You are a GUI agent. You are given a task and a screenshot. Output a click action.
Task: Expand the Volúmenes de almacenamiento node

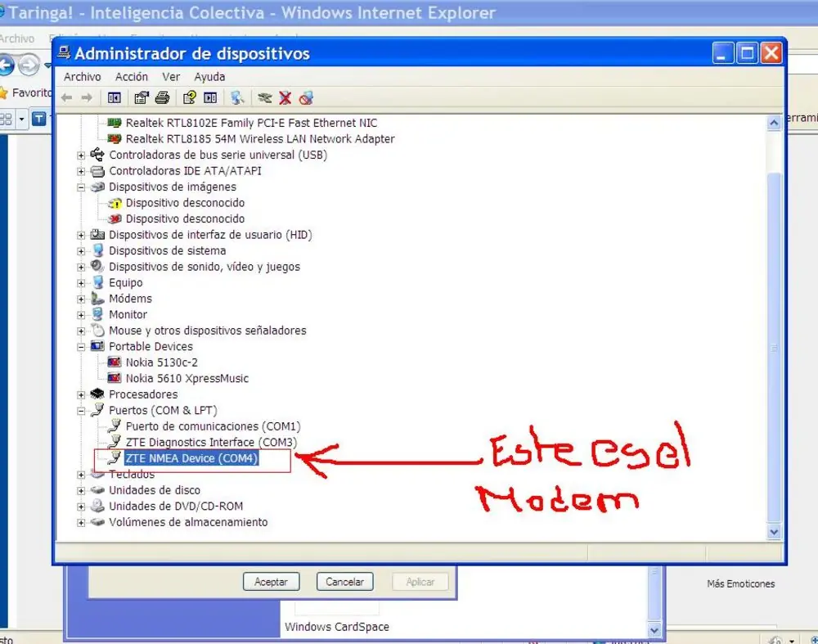(x=81, y=522)
